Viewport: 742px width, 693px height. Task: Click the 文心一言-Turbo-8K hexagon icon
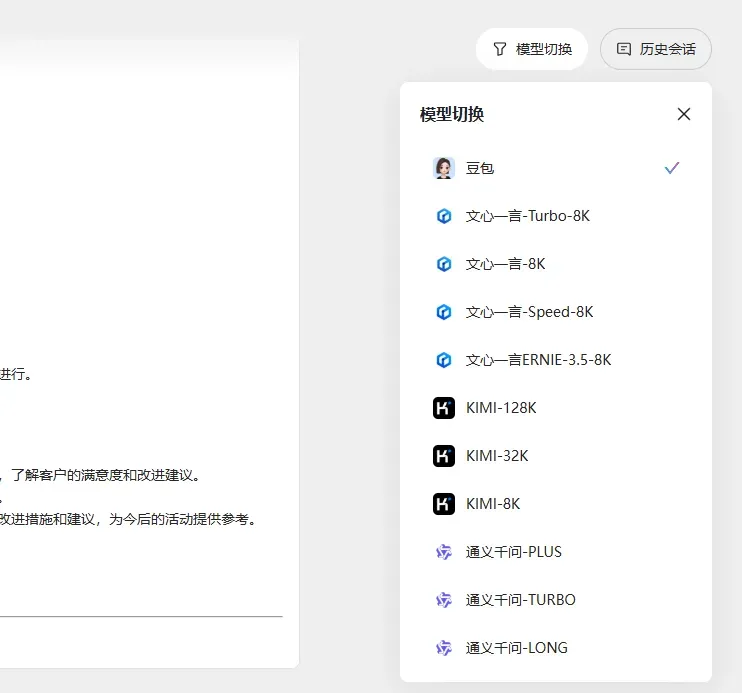point(444,216)
